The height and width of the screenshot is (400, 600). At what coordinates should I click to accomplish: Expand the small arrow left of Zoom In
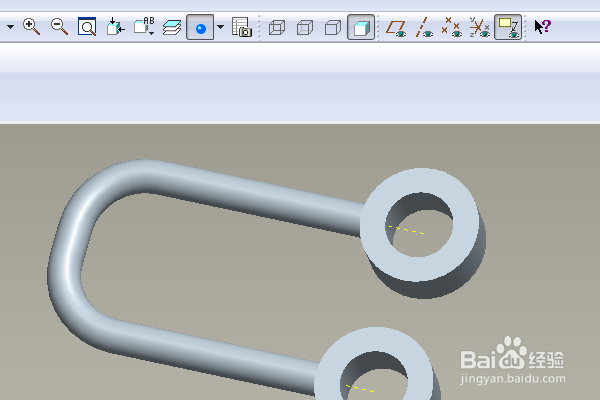tap(10, 27)
